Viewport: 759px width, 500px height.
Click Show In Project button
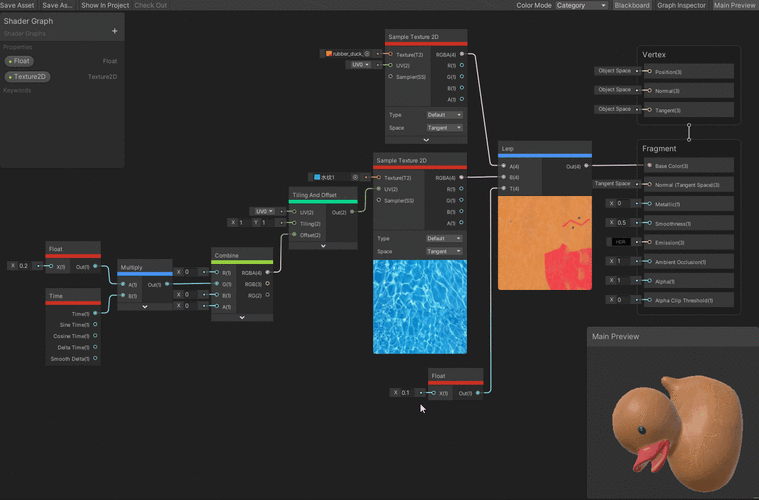[105, 5]
